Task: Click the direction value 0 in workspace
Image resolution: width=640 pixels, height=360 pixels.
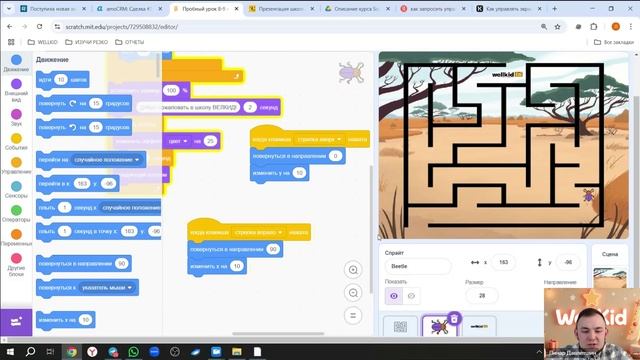Action: click(x=335, y=156)
